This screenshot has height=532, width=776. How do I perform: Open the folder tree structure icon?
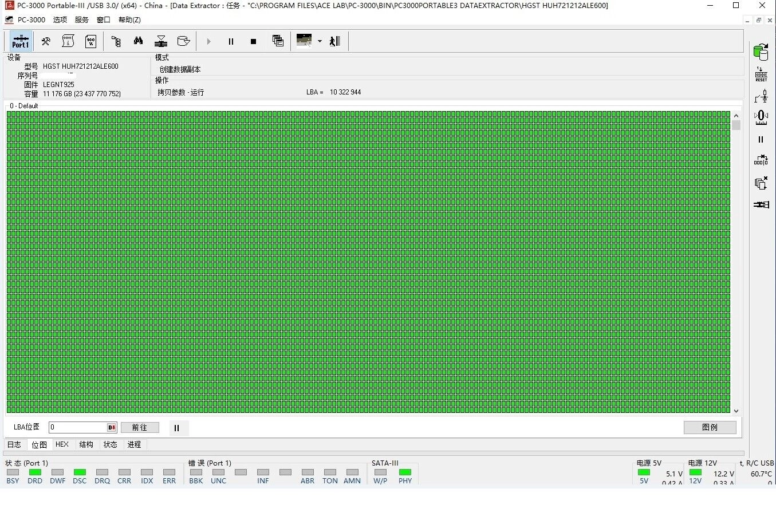[x=116, y=41]
